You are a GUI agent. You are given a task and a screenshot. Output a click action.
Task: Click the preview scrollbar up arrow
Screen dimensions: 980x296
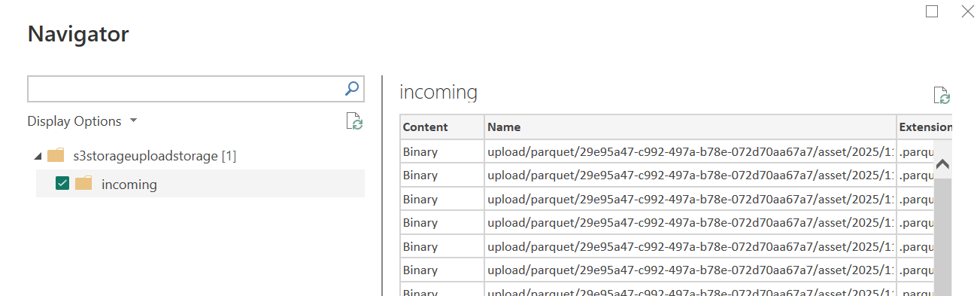click(942, 163)
